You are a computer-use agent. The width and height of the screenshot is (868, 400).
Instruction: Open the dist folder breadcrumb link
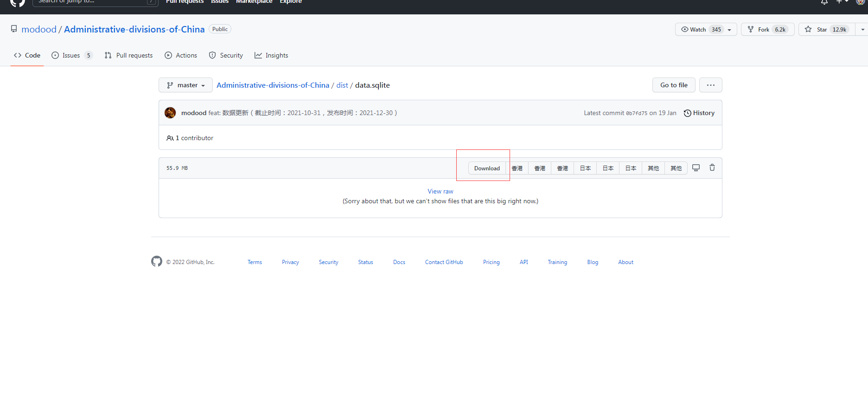coord(342,85)
